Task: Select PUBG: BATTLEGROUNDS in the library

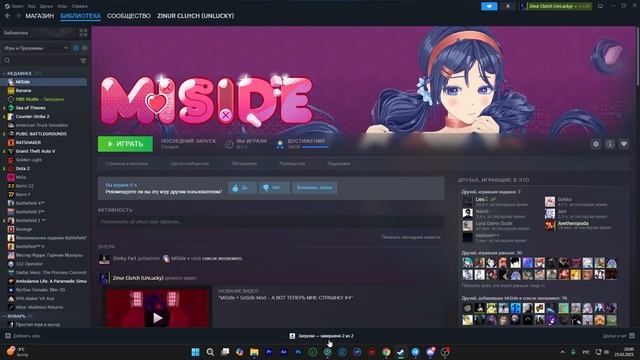Action: point(41,134)
